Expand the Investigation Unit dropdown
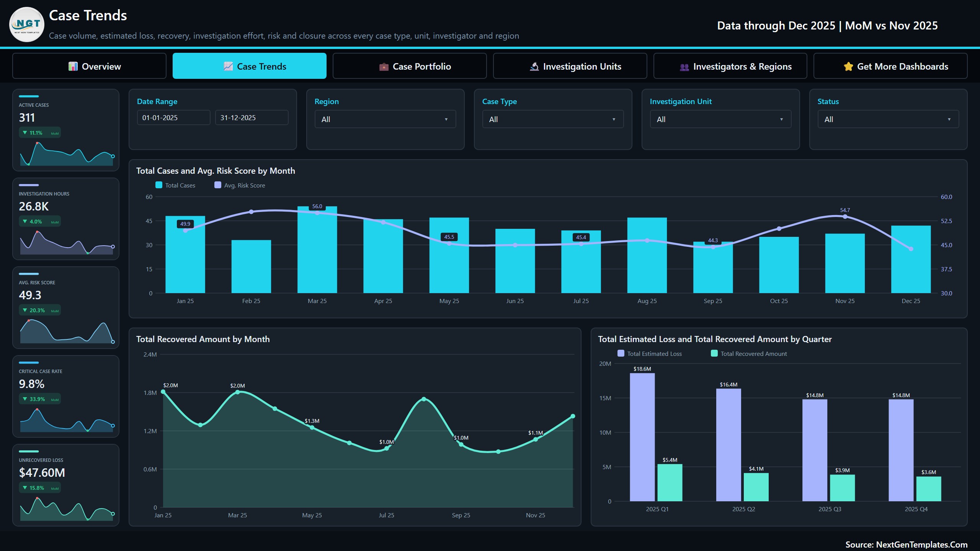This screenshot has height=551, width=980. (721, 119)
